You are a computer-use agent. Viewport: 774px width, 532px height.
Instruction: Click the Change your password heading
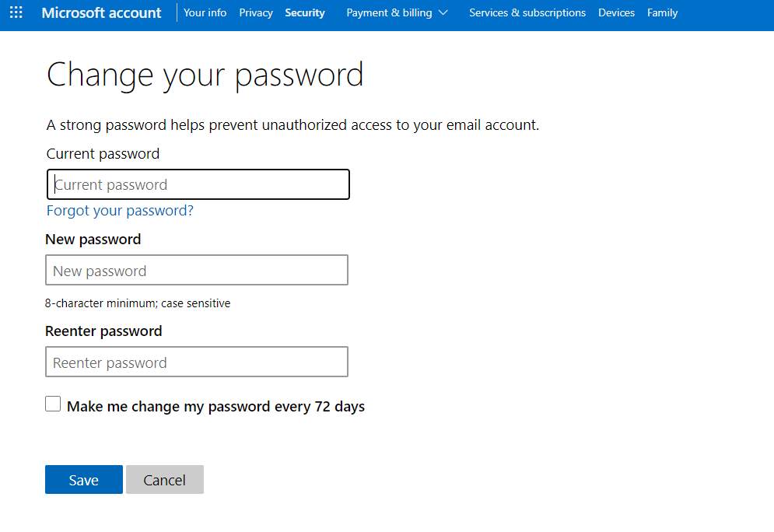[205, 75]
